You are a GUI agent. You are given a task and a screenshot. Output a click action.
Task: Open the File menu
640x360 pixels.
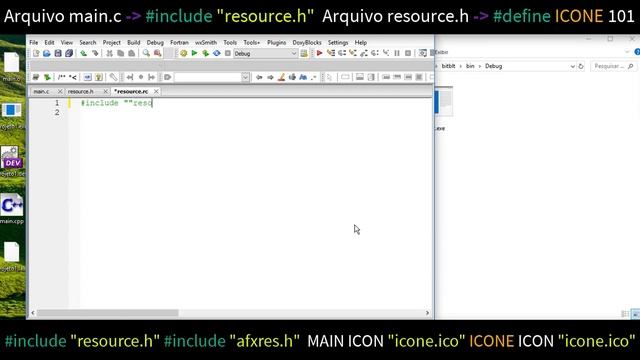click(33, 42)
